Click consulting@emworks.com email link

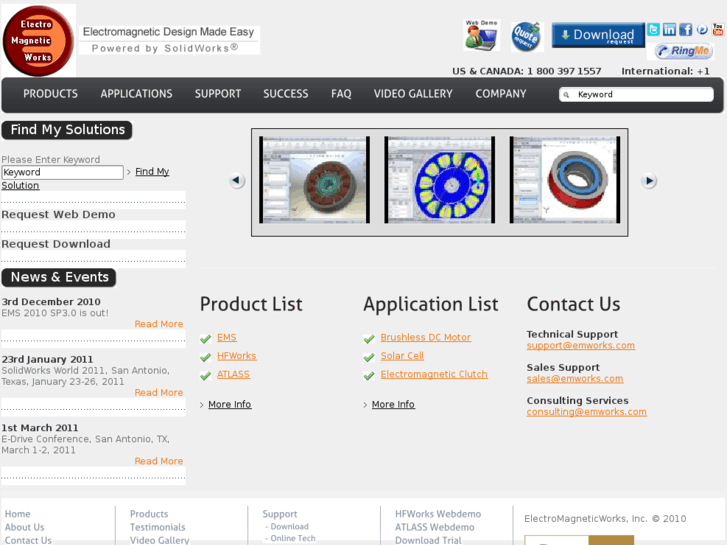[587, 412]
